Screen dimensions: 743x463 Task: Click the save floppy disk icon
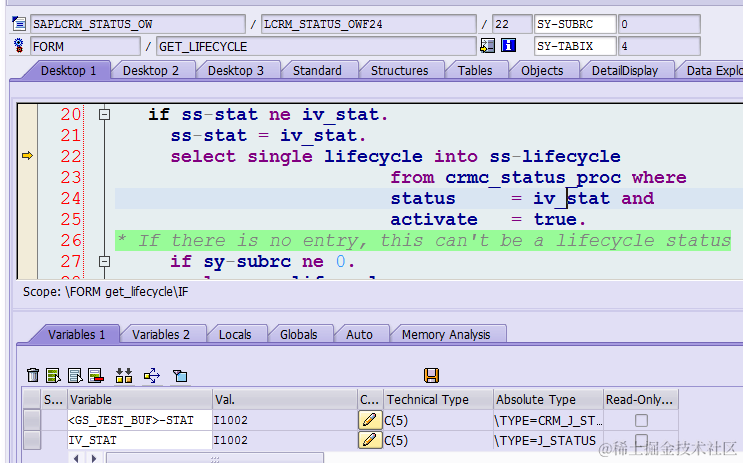(x=431, y=375)
